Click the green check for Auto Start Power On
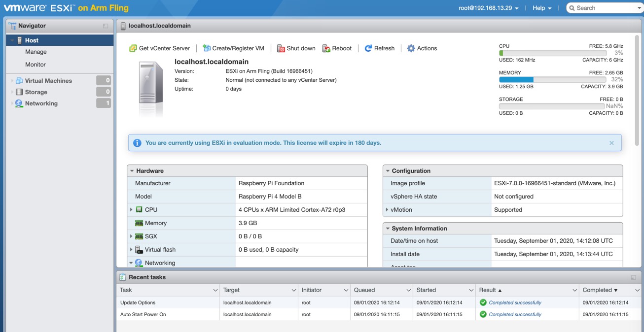The image size is (644, 332). [x=483, y=314]
